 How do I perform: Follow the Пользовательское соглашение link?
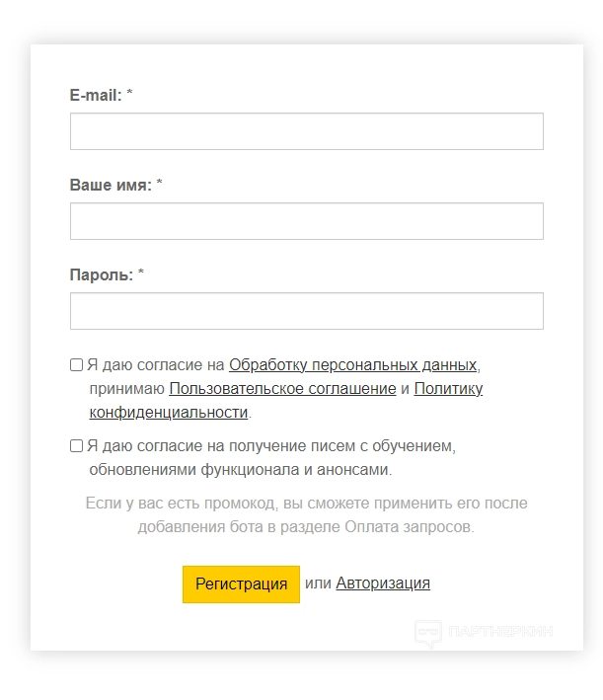point(282,388)
